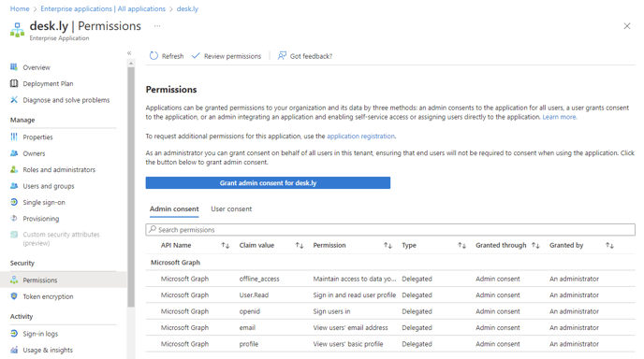Sort by Granted by column arrows
The width and height of the screenshot is (644, 359).
609,245
